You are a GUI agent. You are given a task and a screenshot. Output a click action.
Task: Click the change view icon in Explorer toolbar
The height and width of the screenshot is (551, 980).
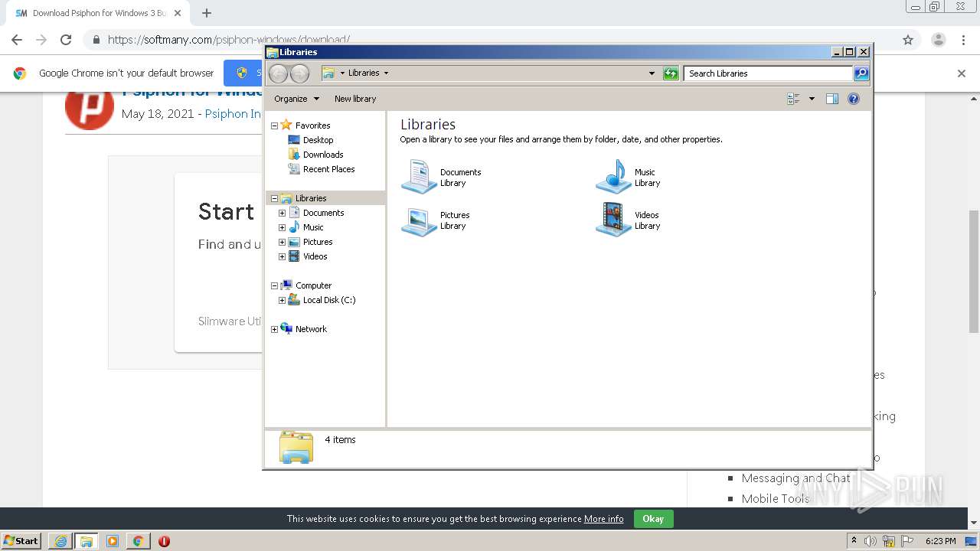click(793, 99)
